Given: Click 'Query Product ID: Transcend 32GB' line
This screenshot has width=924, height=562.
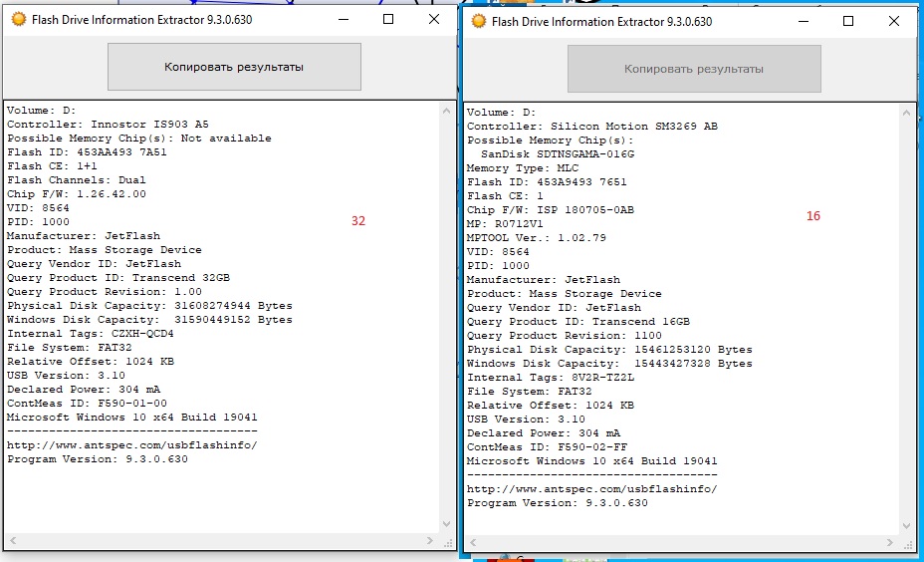Looking at the screenshot, I should pyautogui.click(x=118, y=278).
